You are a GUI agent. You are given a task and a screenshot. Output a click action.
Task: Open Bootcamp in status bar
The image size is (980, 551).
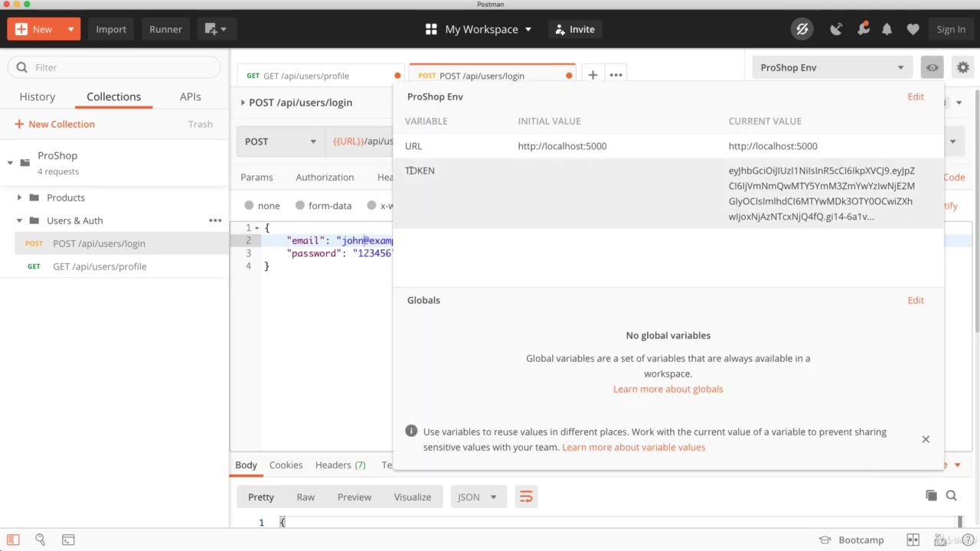click(x=851, y=540)
